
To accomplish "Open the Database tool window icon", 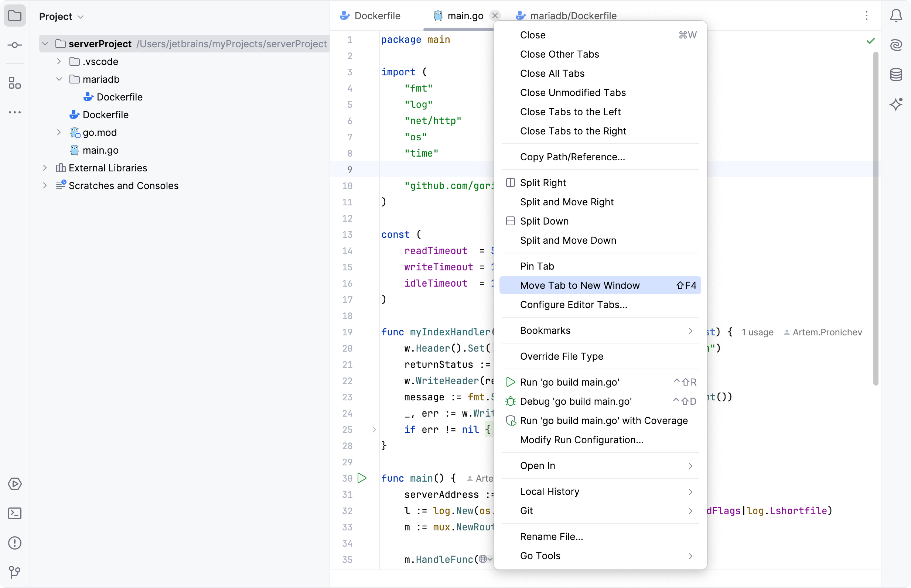I will coord(896,75).
